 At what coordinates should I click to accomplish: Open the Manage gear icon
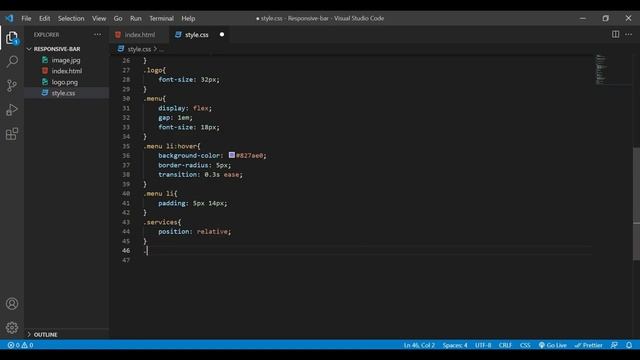click(x=12, y=327)
